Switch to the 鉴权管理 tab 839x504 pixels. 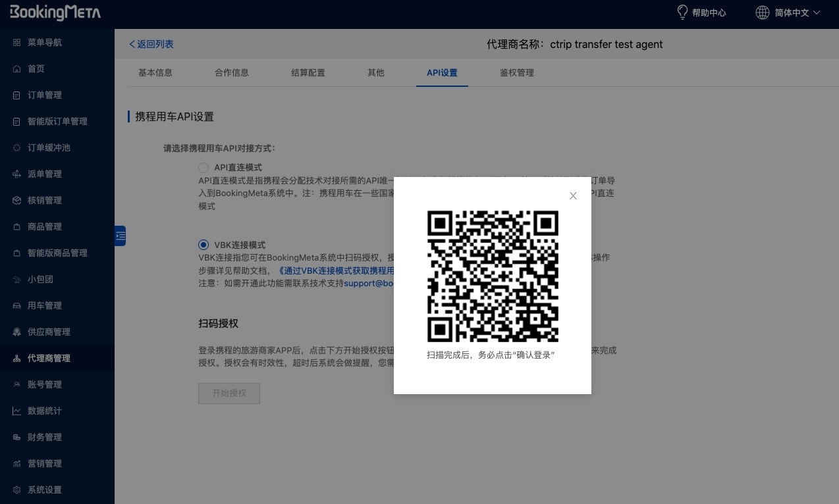click(x=517, y=73)
